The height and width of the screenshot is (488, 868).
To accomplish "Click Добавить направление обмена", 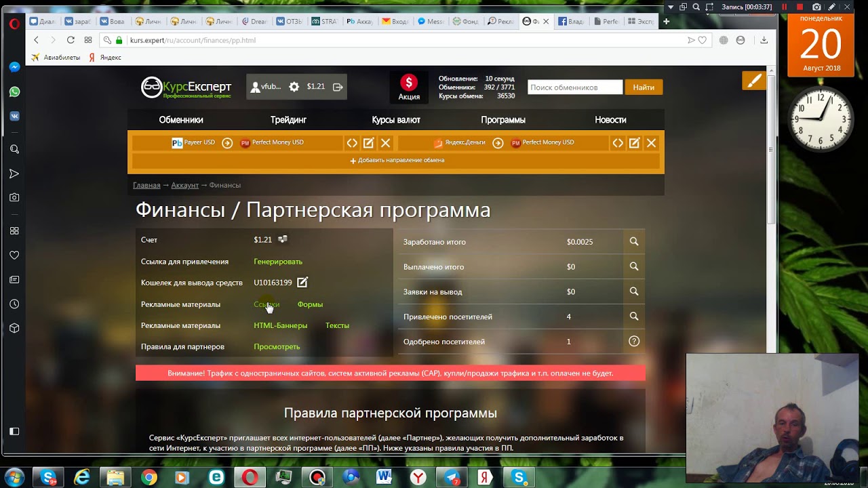I will click(x=397, y=161).
